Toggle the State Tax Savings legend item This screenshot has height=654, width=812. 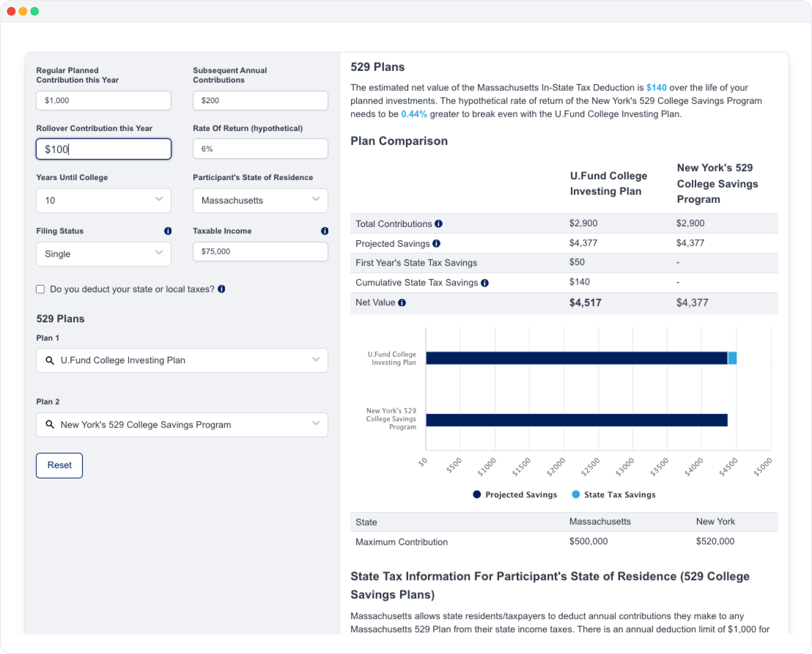tap(614, 494)
